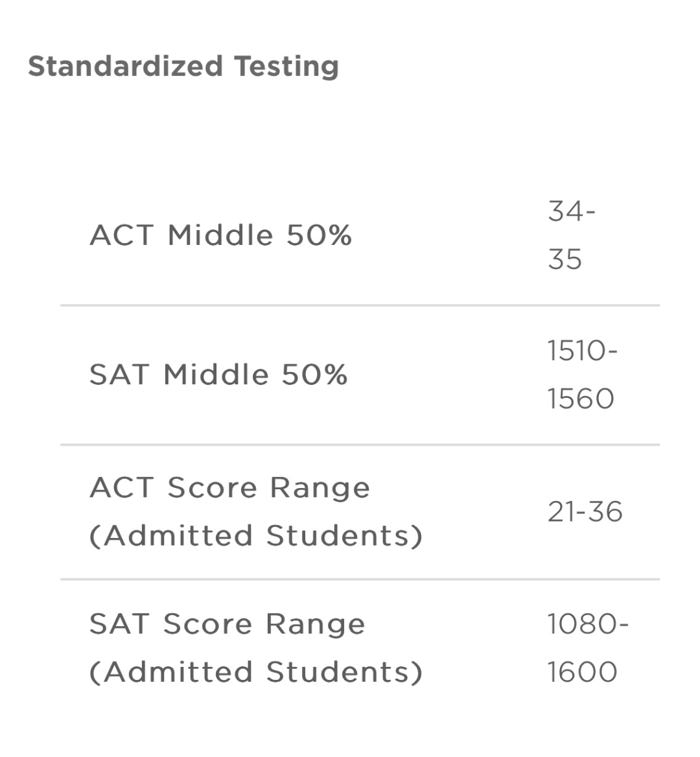Select the ACT Middle 50% label

click(220, 235)
